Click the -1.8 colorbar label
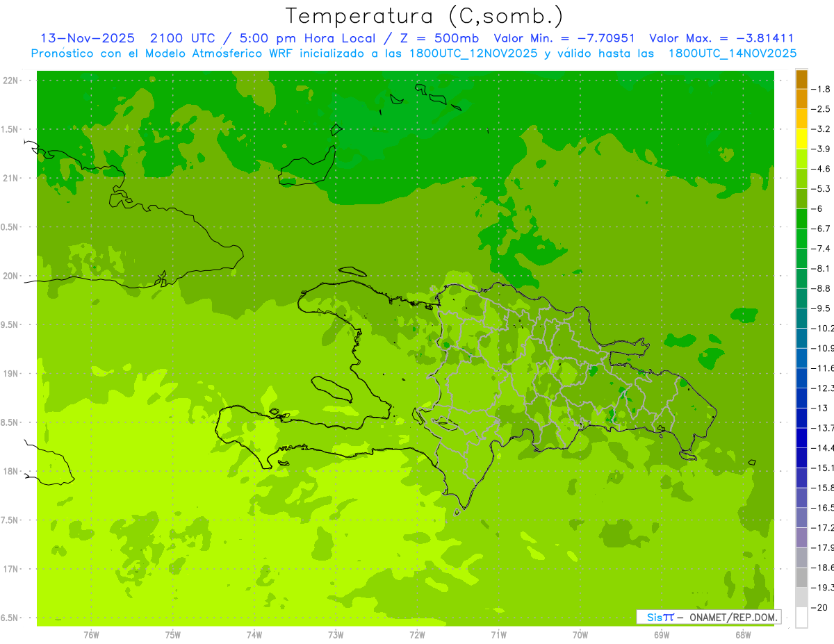Viewport: 834px width, 644px height. [821, 89]
